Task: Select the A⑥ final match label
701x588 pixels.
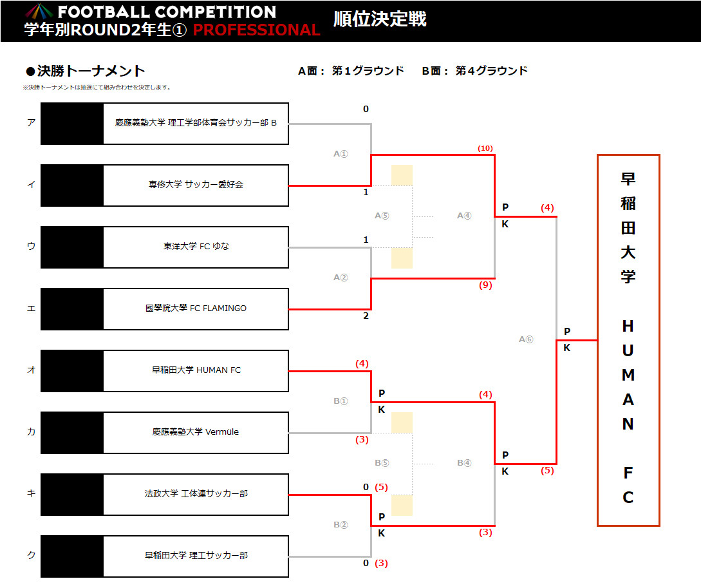Action: tap(526, 339)
